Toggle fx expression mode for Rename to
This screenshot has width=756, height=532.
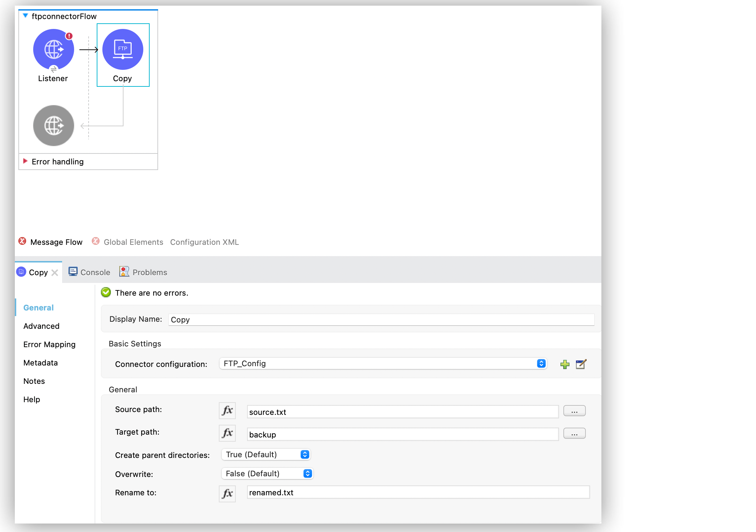point(227,494)
